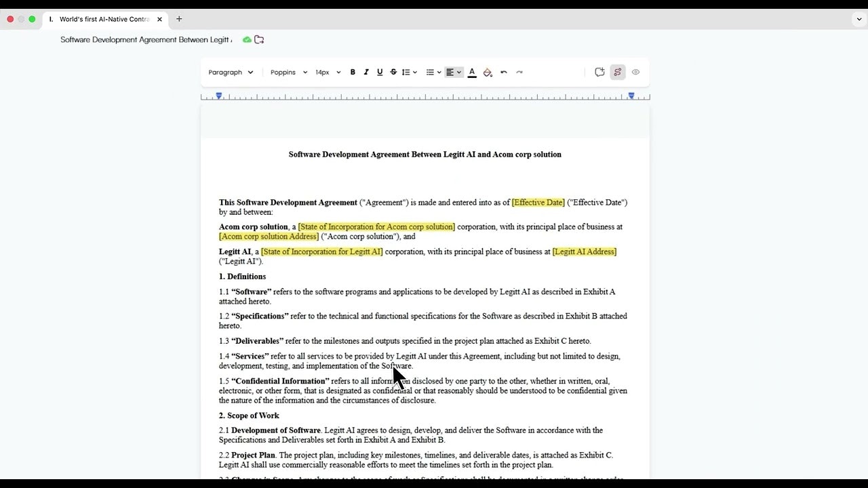Open the Paragraph style dropdown
Image resolution: width=868 pixels, height=488 pixels.
pos(231,72)
